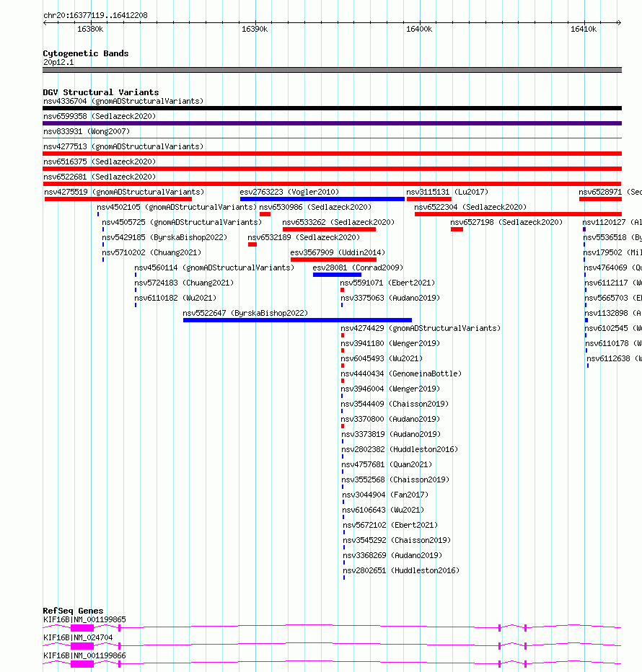Click the nsv3044904 (Fan2017) label

[385, 495]
